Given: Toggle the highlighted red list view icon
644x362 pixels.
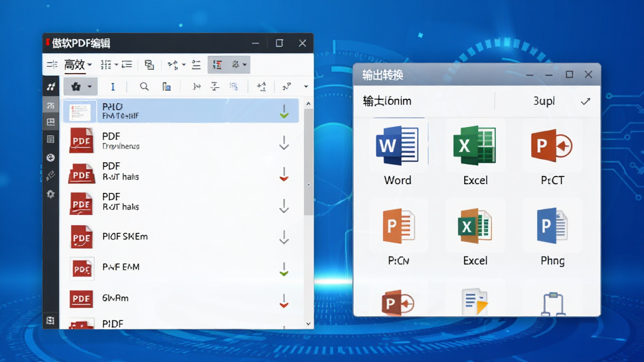Looking at the screenshot, I should point(217,65).
